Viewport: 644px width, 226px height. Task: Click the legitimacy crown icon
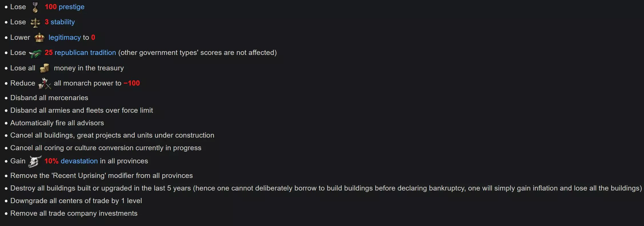pos(39,37)
